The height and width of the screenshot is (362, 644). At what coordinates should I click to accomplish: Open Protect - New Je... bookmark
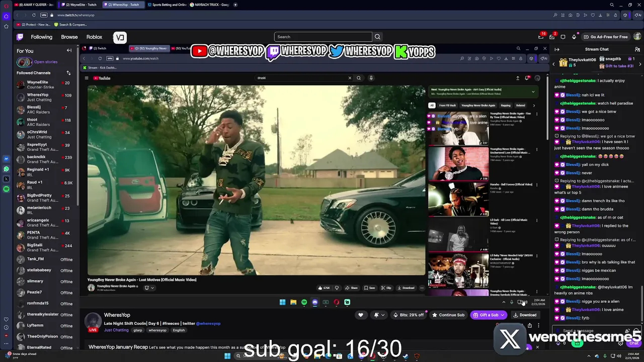coord(33,24)
